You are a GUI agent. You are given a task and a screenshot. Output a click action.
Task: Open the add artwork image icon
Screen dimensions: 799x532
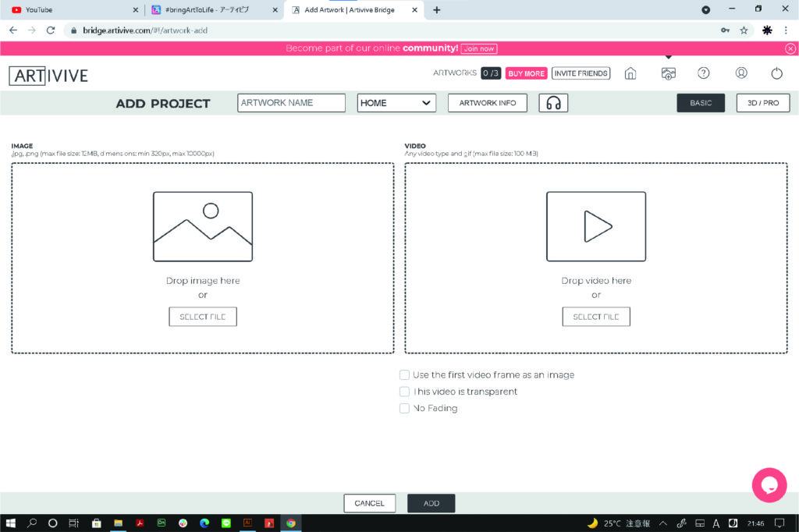point(668,73)
